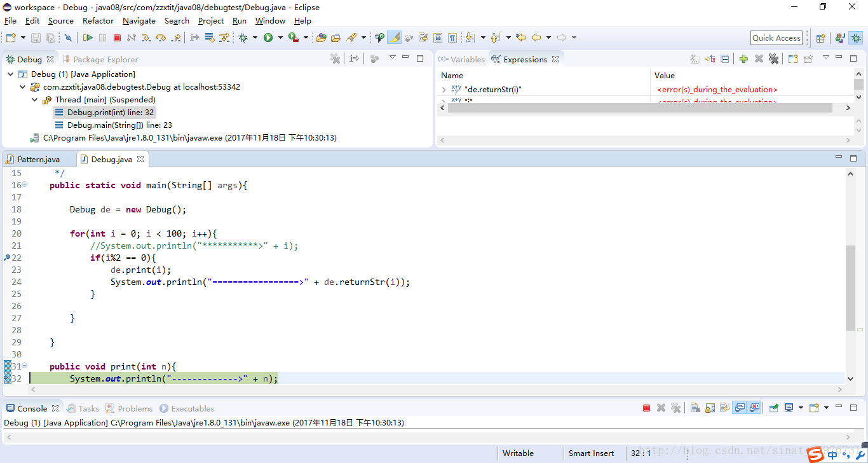Open the Display Selected Console dropdown arrow
The width and height of the screenshot is (868, 463).
(801, 408)
